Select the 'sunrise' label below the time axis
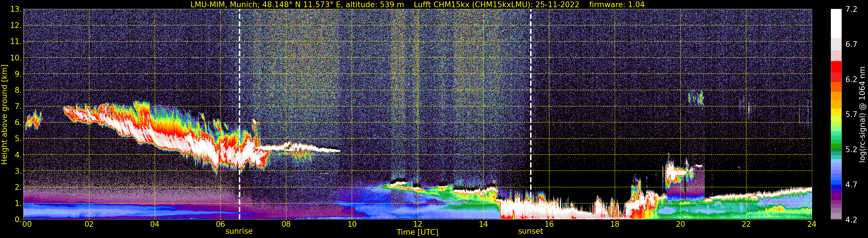Viewport: 868px width, 238px height. coord(239,231)
